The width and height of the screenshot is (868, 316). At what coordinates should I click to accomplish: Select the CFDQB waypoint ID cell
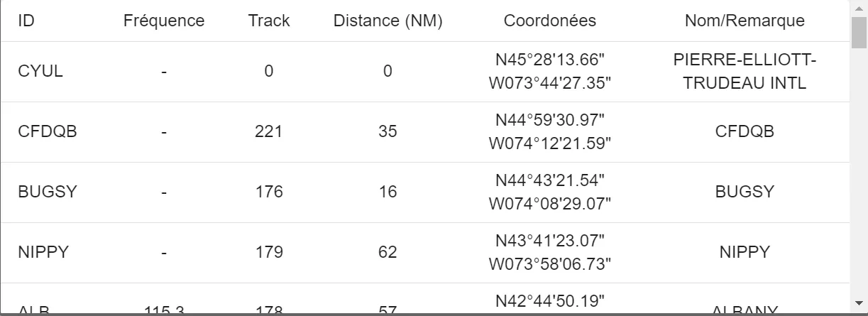point(47,131)
